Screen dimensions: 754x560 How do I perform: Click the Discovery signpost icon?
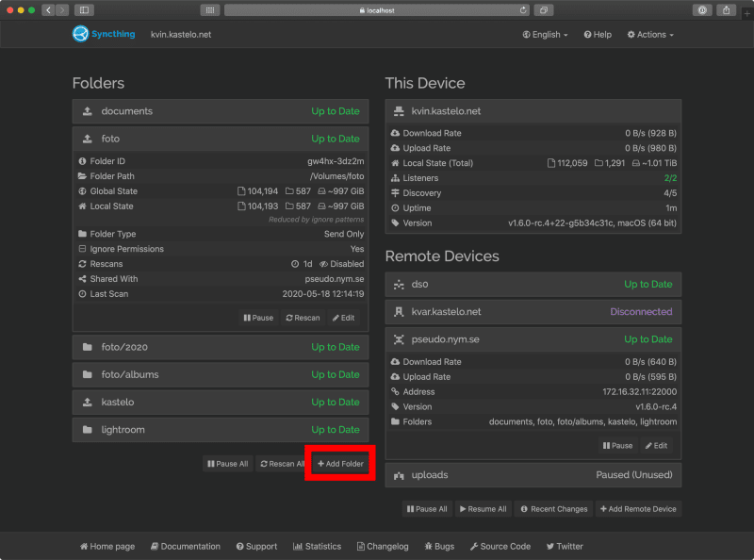point(395,193)
